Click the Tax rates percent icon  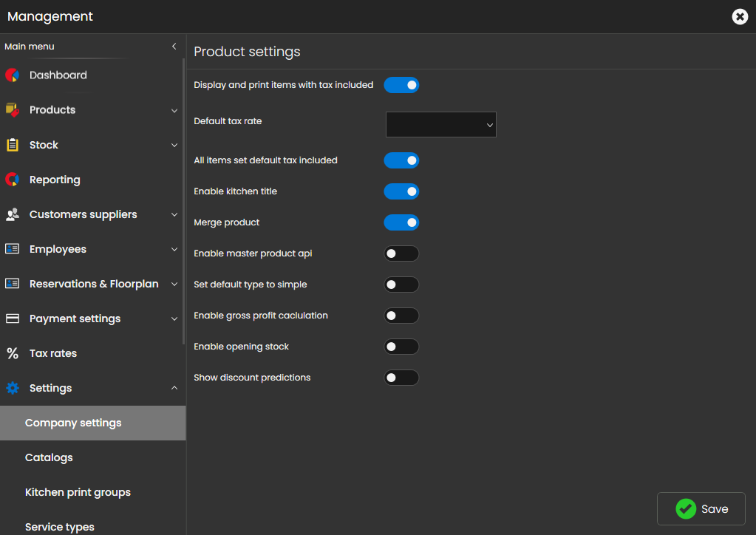coord(12,353)
